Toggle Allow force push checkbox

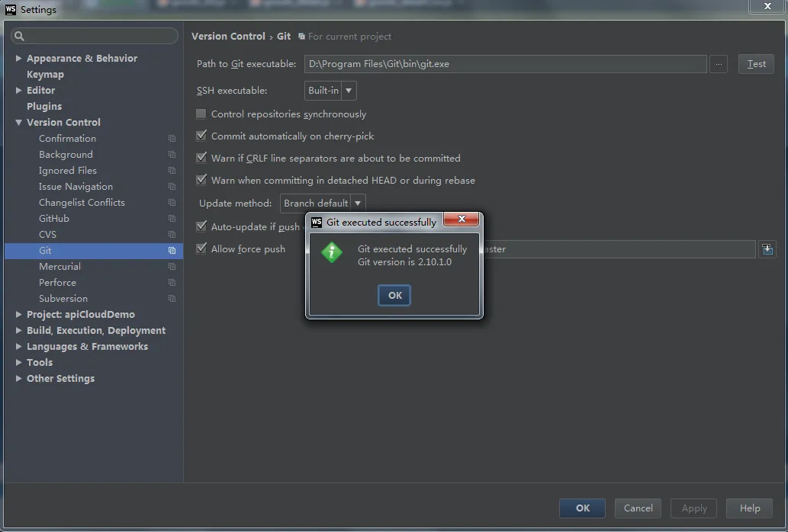pos(201,248)
